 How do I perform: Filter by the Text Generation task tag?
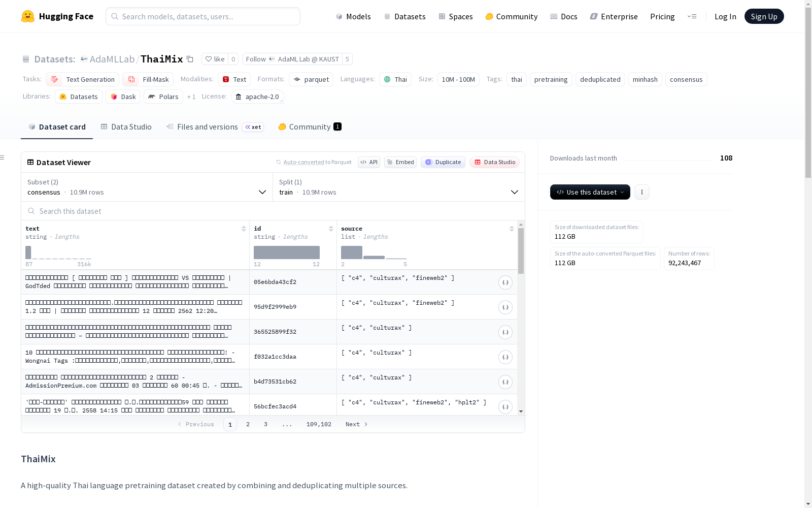coord(83,79)
